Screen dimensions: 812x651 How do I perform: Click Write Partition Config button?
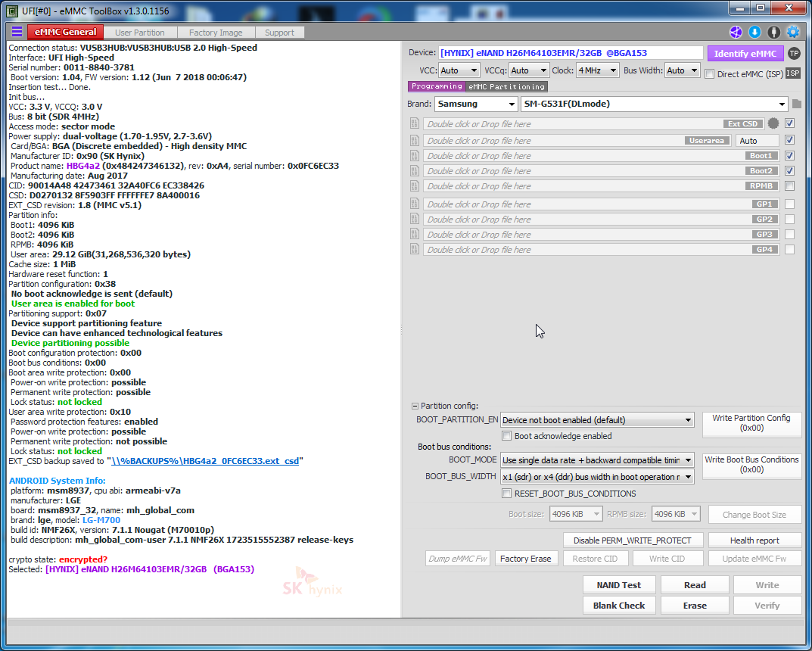click(751, 423)
